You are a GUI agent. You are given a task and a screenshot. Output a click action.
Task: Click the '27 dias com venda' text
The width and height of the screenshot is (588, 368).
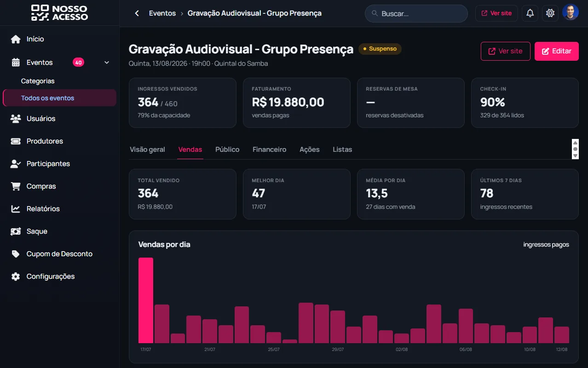click(391, 207)
